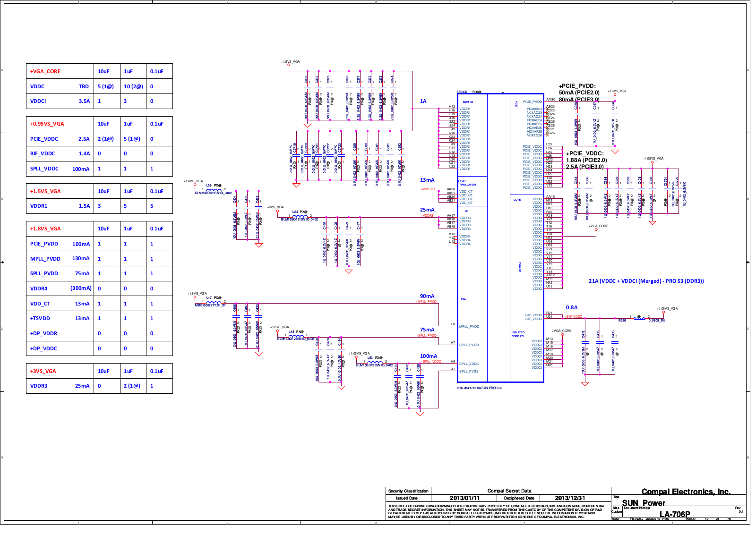Viewport: 756px width, 534px height.
Task: Select the MPLL_PVDD row in the table
Action: point(45,259)
